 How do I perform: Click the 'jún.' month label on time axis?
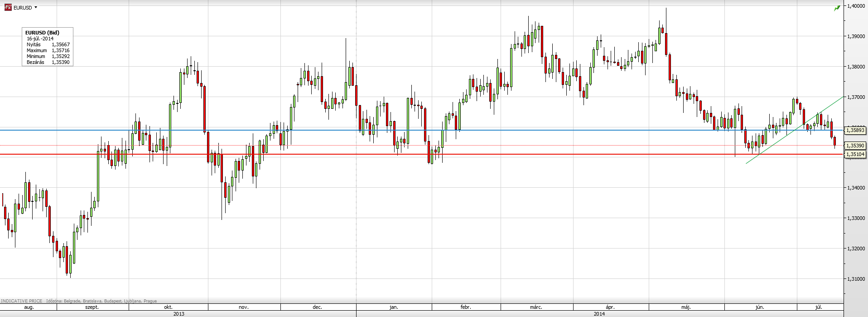760,307
